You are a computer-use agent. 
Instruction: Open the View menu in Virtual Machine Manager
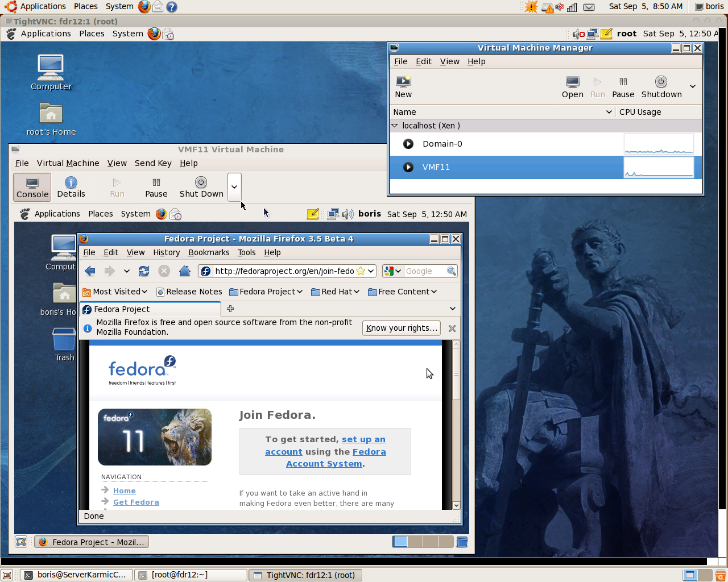449,61
